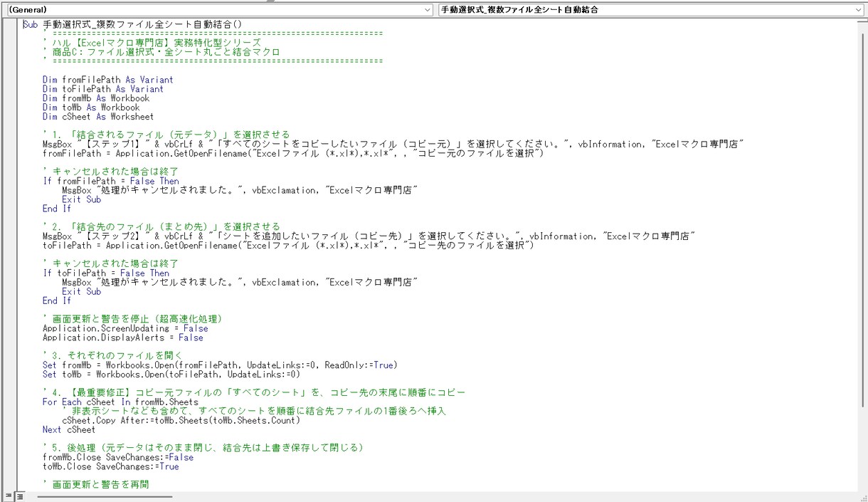Place cursor on Dim fromFilePath As Variant line
Viewport: 868px width, 502px height.
point(107,80)
